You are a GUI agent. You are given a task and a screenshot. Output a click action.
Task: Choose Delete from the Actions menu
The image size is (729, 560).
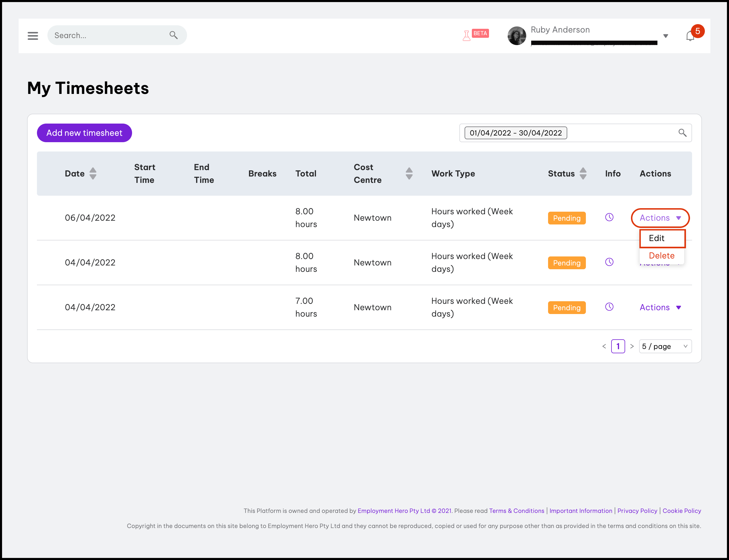point(661,255)
